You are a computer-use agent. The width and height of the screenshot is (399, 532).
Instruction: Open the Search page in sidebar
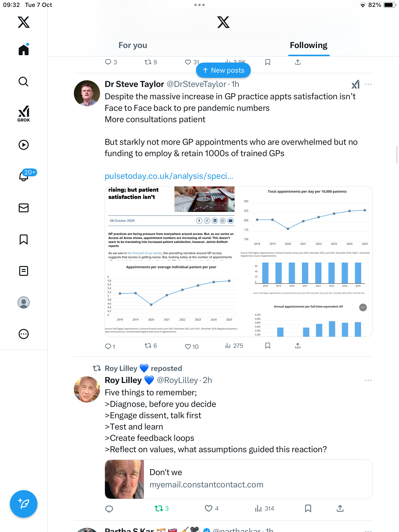pos(24,82)
